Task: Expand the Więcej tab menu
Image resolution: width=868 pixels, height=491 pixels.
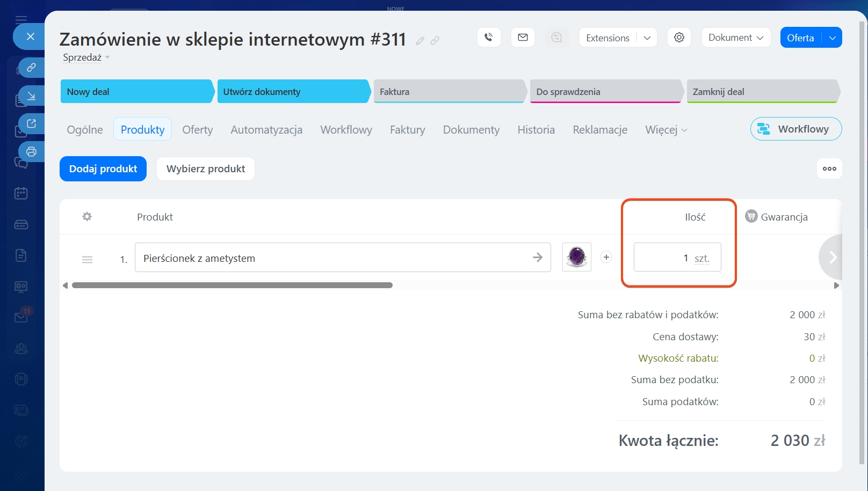Action: [666, 130]
